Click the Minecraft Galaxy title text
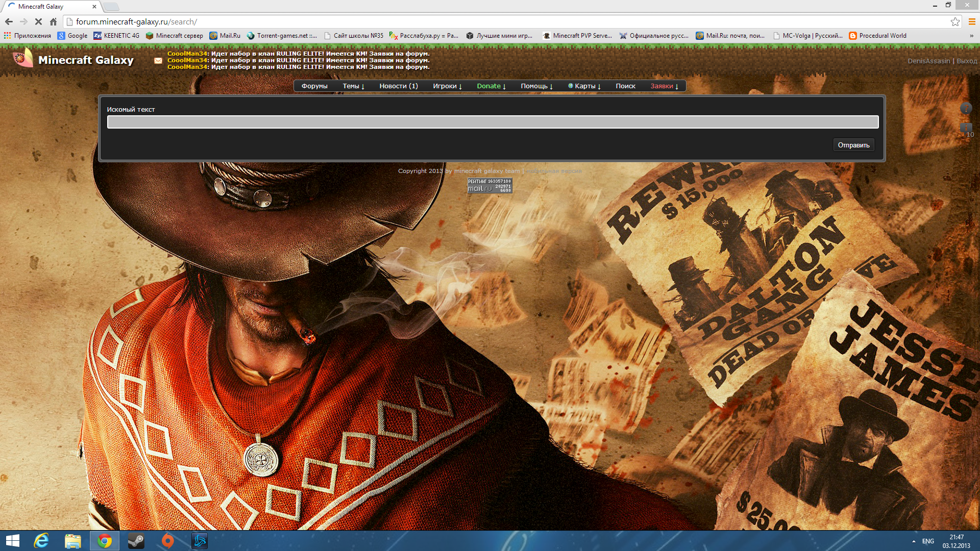This screenshot has width=980, height=551. click(x=86, y=60)
